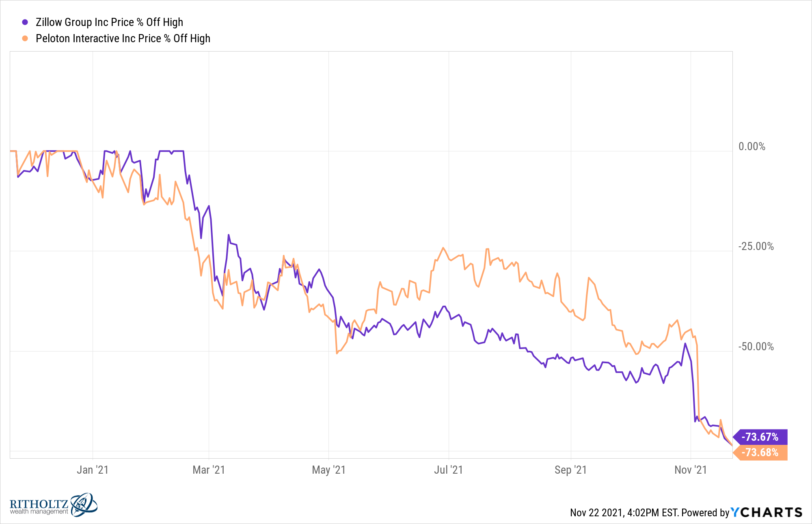Click the Jul '21 x-axis label
This screenshot has height=524, width=812.
tap(448, 470)
